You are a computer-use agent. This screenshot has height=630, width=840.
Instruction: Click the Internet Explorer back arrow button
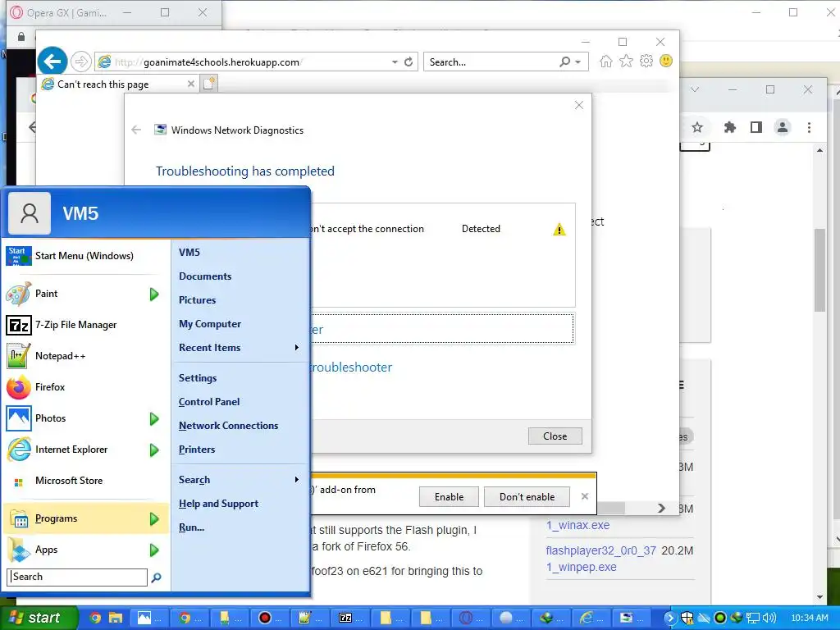52,62
